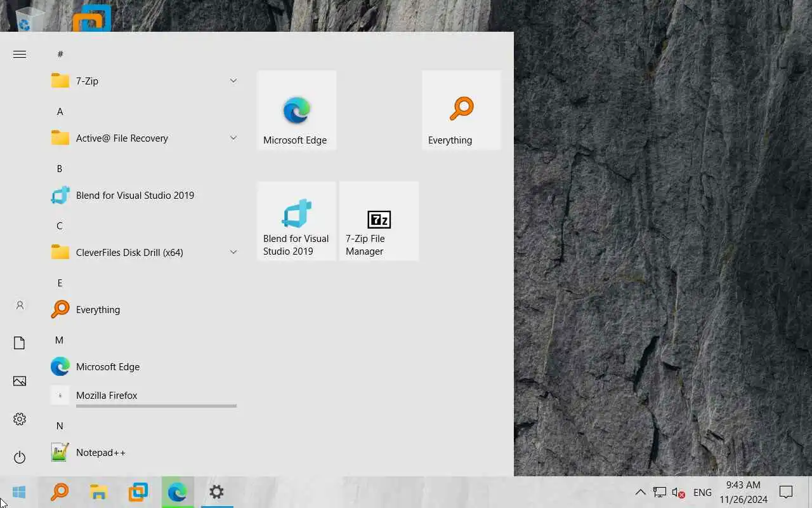This screenshot has height=508, width=812.
Task: Open the Action Center notifications icon
Action: point(786,492)
